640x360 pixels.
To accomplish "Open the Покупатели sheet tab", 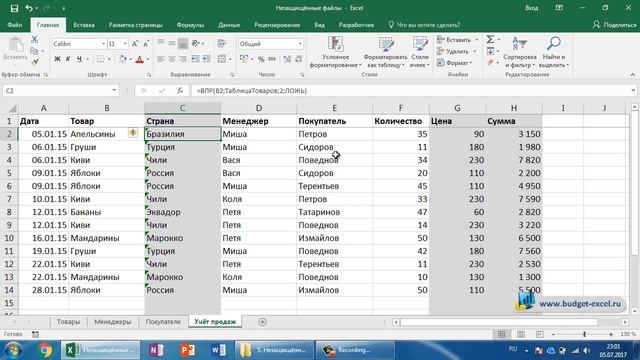I will coord(163,322).
